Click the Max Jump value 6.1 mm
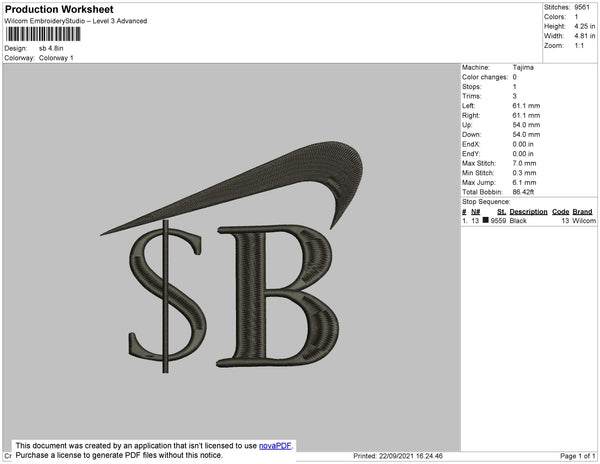 tap(524, 182)
